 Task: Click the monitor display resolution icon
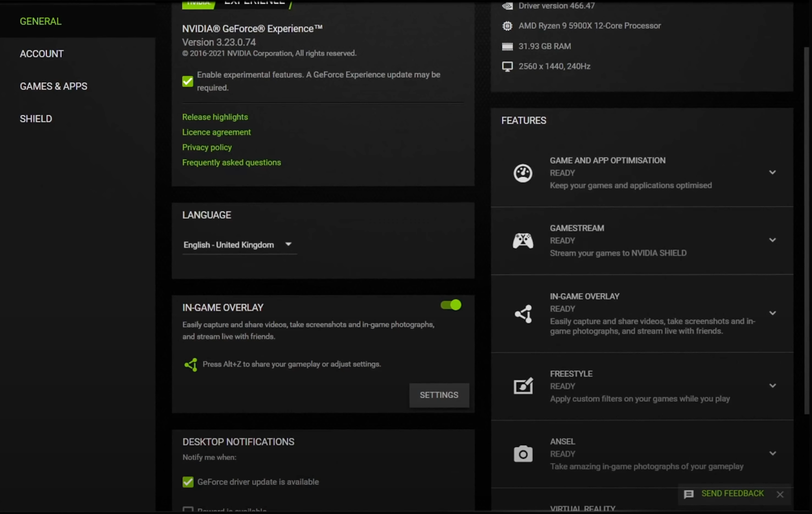[507, 67]
